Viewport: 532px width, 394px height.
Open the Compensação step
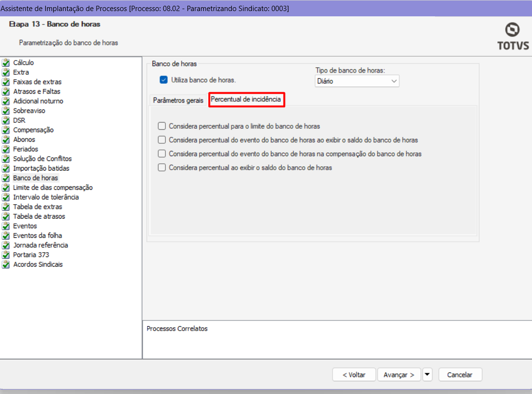click(33, 130)
